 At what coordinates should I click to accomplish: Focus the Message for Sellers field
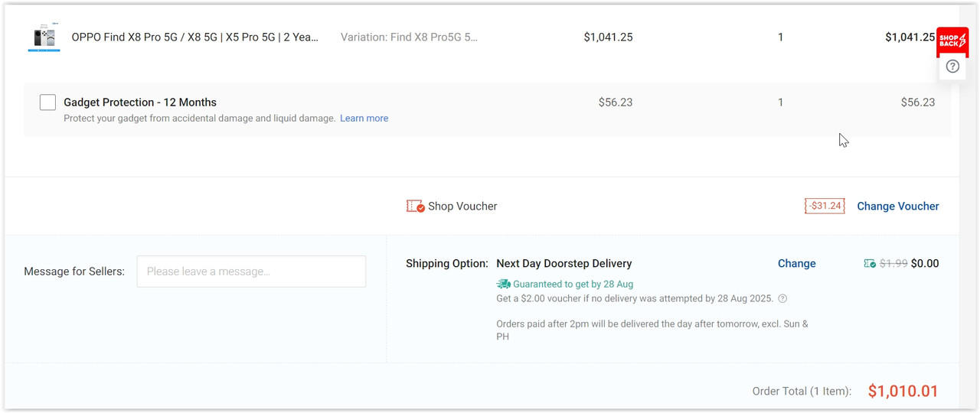(251, 272)
